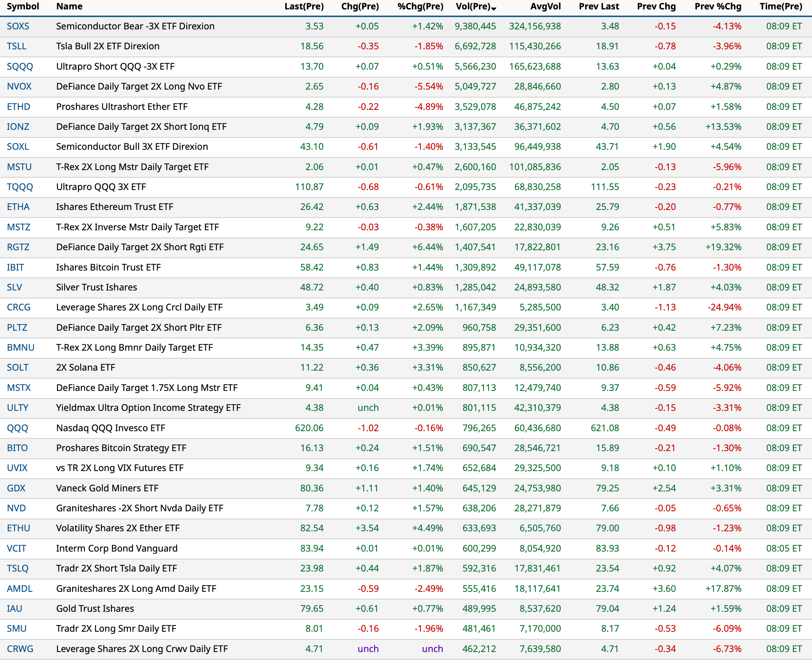Click the Time(Pre) column header
The width and height of the screenshot is (812, 660).
[x=780, y=7]
